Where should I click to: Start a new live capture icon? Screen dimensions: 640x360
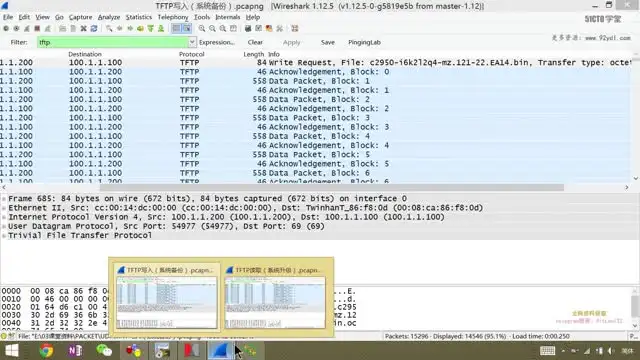[x=27, y=29]
